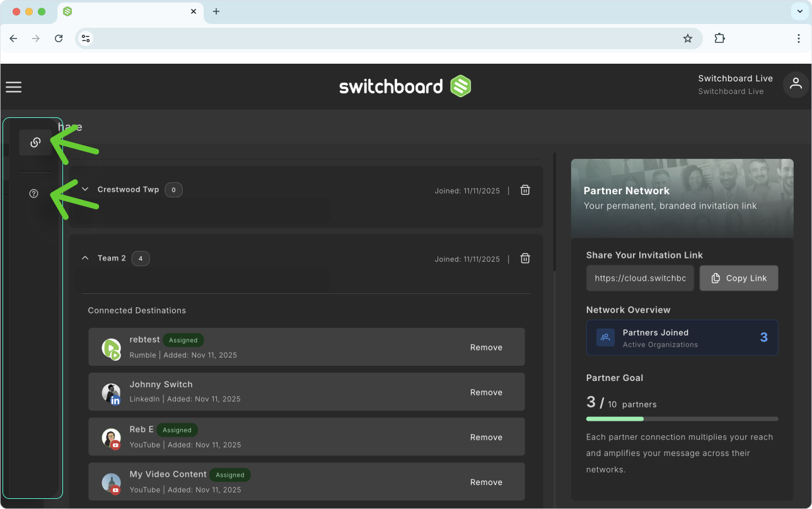The height and width of the screenshot is (509, 812).
Task: Open the Chrome three-dot menu
Action: (x=799, y=38)
